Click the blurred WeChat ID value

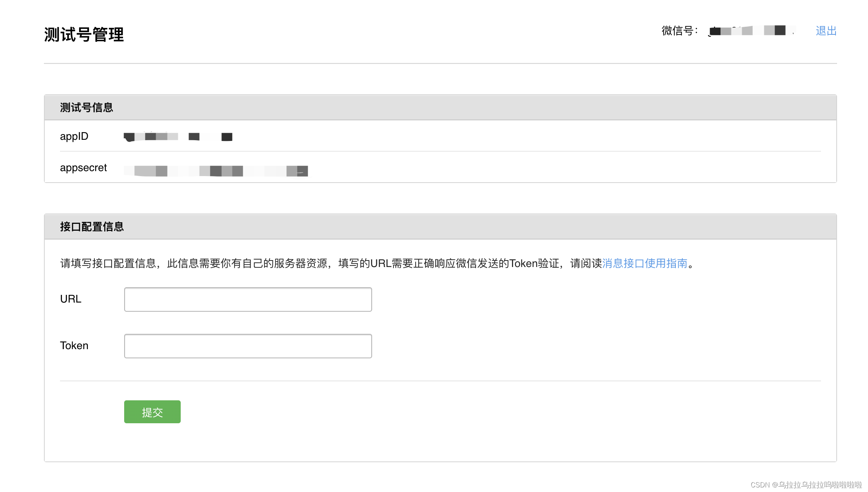point(751,31)
